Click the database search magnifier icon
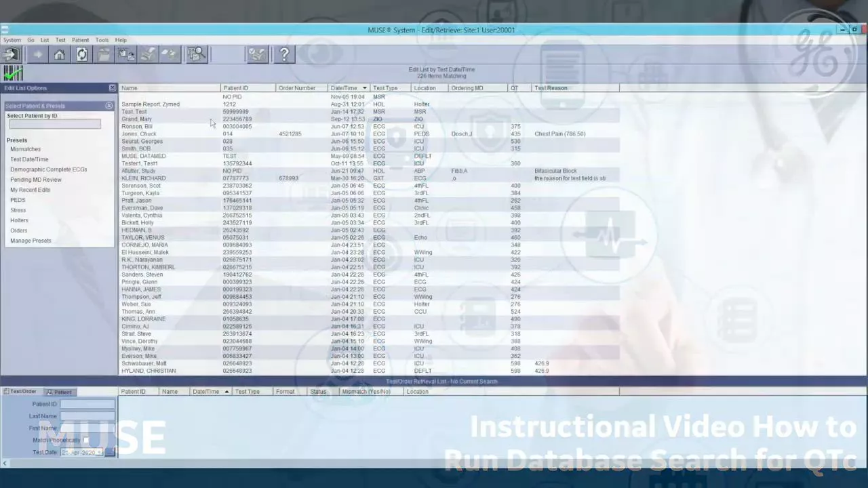This screenshot has width=868, height=488. coord(197,55)
